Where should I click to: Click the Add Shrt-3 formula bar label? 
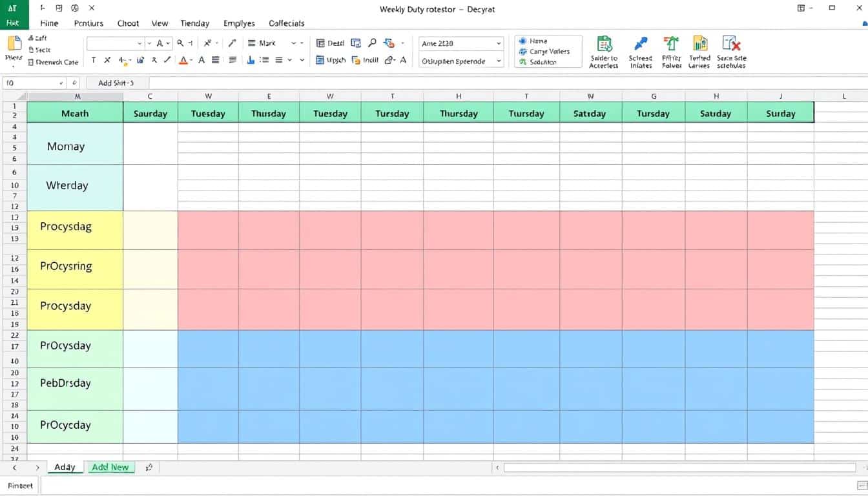coord(116,83)
